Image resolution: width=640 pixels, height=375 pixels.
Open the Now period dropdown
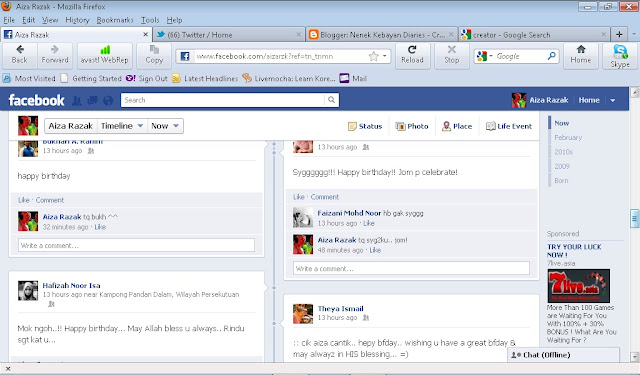point(165,126)
